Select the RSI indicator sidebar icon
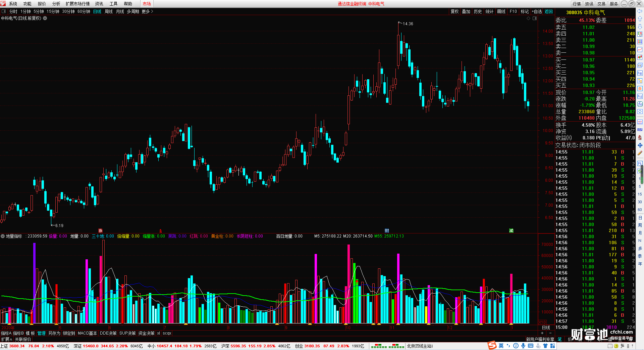The image size is (644, 350). point(640,130)
